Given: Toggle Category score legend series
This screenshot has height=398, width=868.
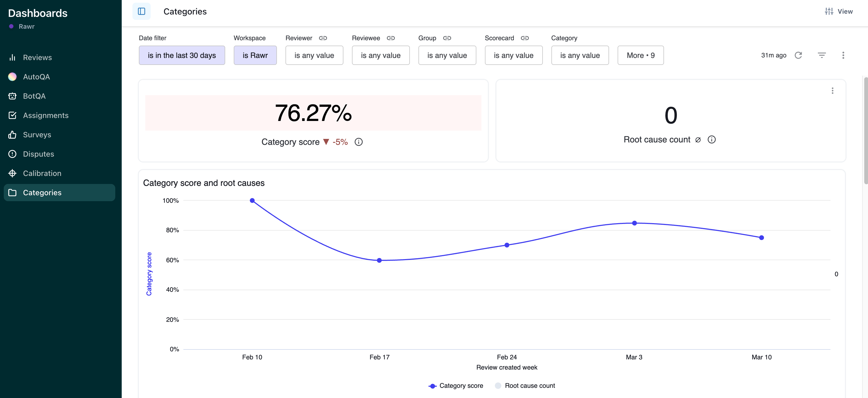Looking at the screenshot, I should (455, 386).
